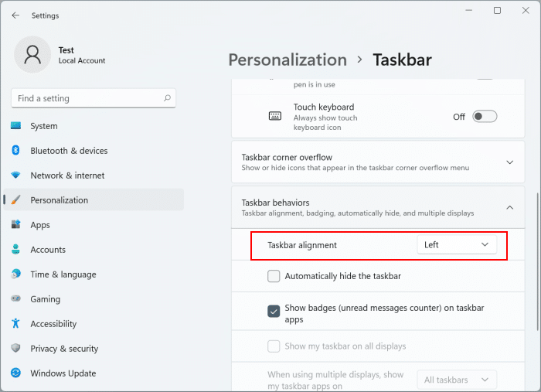Screen dimensions: 541x392
Task: Click the Apps icon in sidebar
Action: (x=15, y=225)
